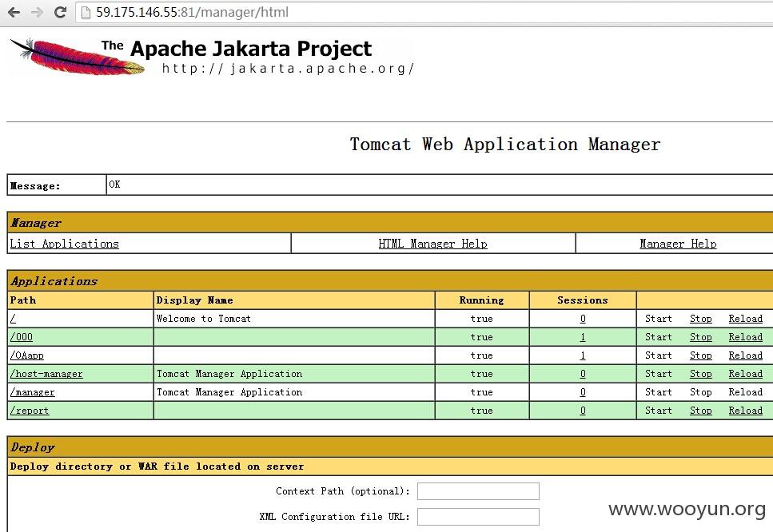Stop the /000 application

point(700,337)
